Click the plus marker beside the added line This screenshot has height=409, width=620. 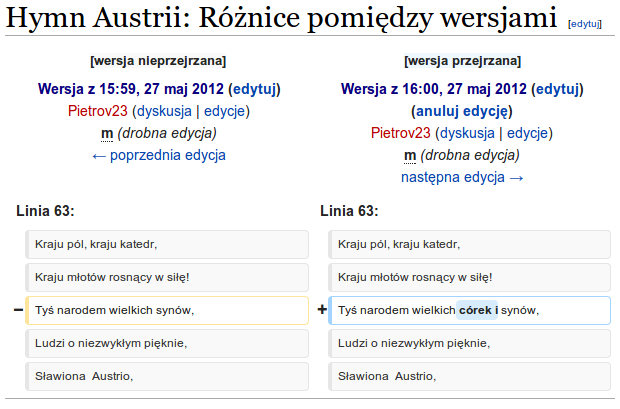[x=322, y=311]
